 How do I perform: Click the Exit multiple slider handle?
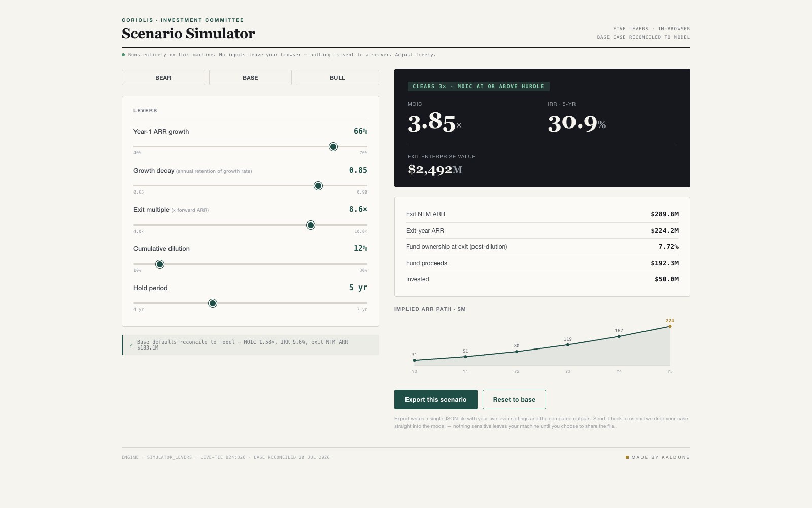[x=311, y=225]
